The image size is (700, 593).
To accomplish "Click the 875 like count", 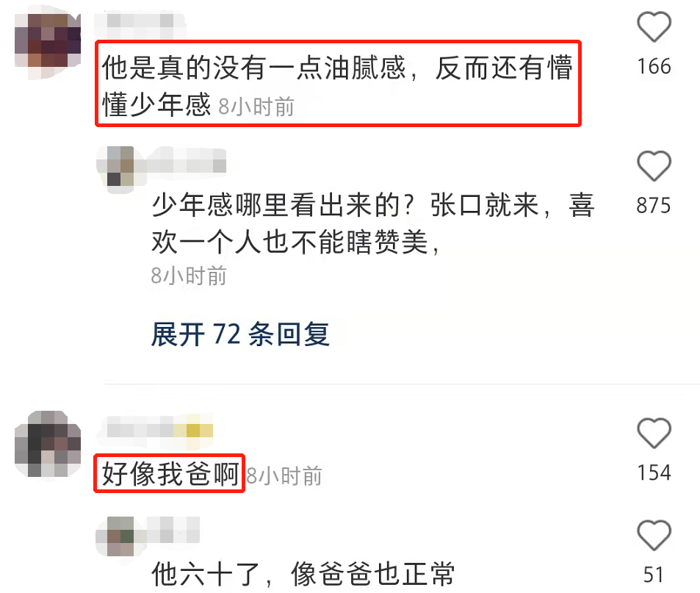I will click(654, 206).
